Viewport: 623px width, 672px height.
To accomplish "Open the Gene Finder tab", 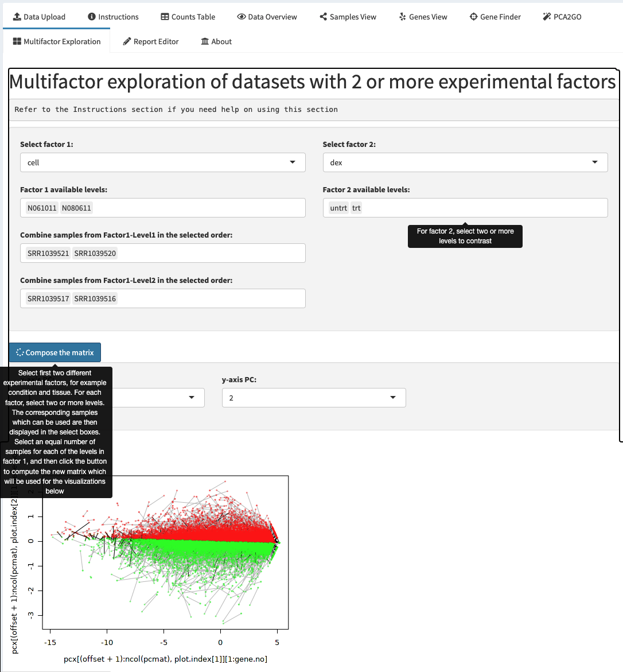I will pos(495,17).
